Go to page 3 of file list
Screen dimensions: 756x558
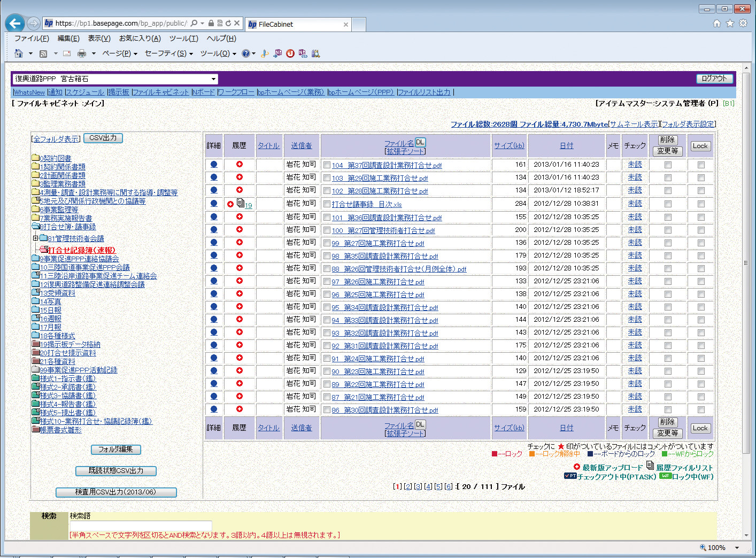pos(418,486)
